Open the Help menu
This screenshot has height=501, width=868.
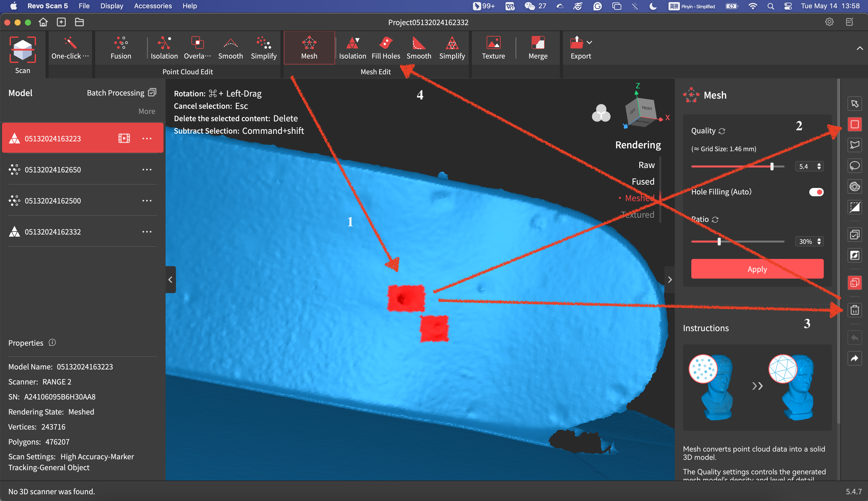point(189,6)
